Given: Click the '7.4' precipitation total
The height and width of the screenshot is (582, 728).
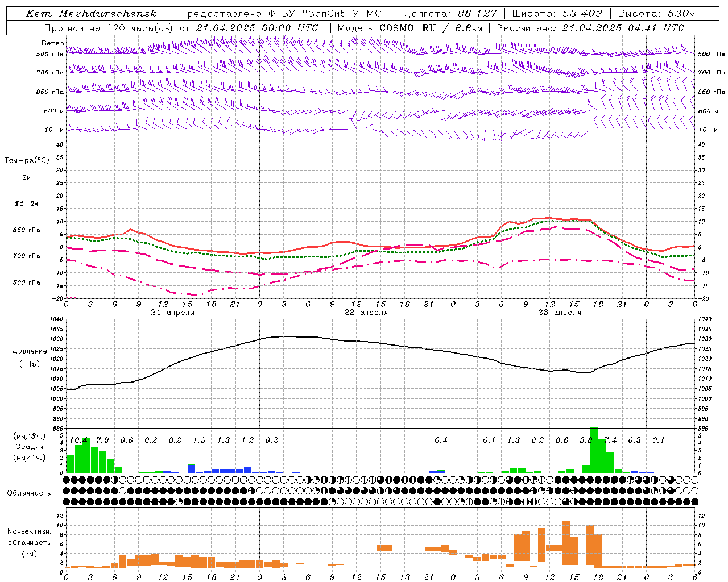Looking at the screenshot, I should (x=610, y=440).
